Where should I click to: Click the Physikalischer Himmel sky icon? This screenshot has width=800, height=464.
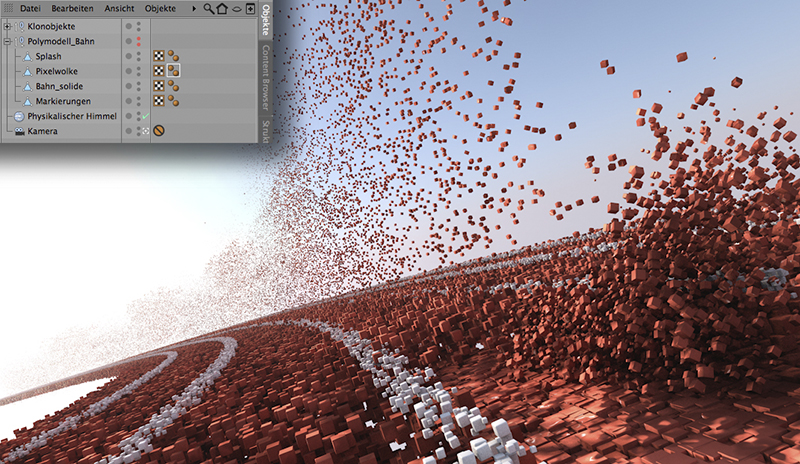(19, 116)
